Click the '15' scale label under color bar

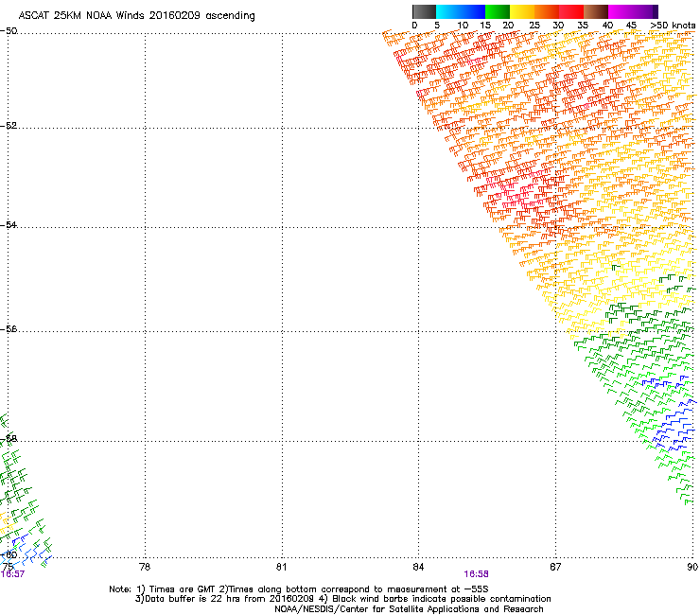[485, 26]
